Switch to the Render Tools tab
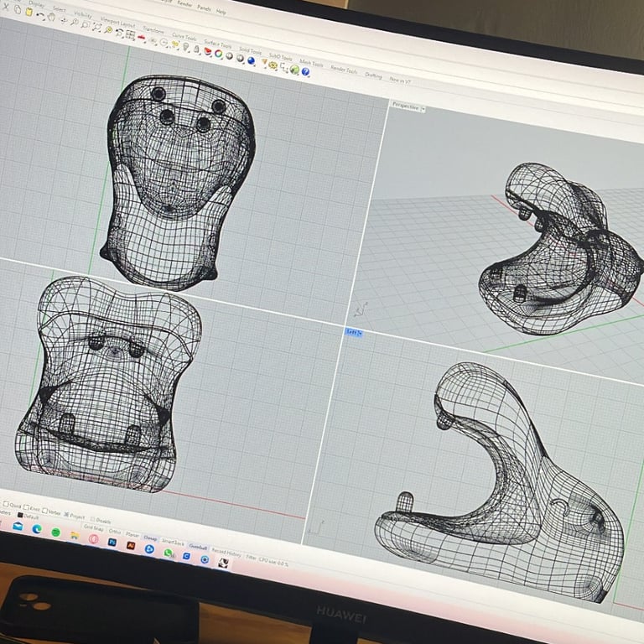This screenshot has width=644, height=644. pyautogui.click(x=344, y=70)
